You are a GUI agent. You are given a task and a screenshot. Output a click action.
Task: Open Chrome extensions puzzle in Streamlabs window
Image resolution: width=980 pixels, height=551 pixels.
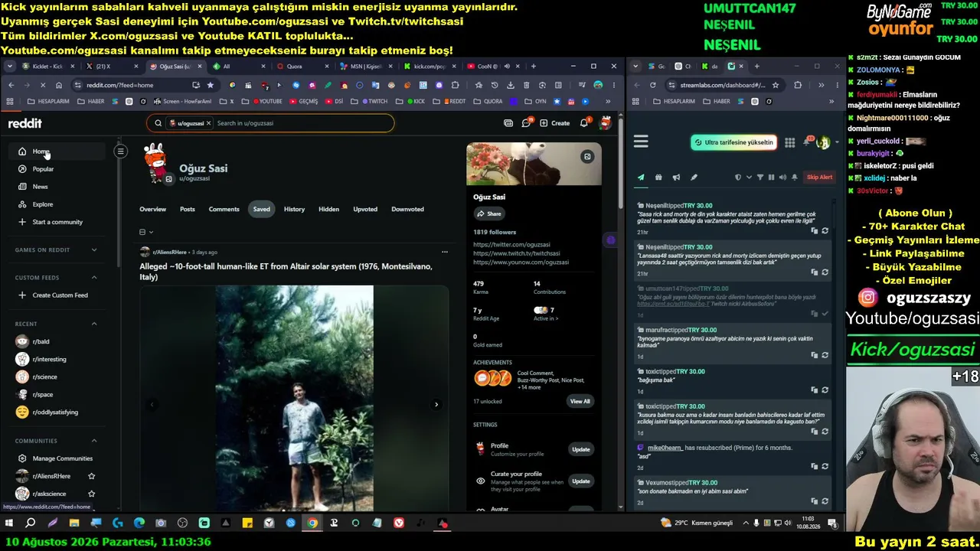click(x=798, y=85)
